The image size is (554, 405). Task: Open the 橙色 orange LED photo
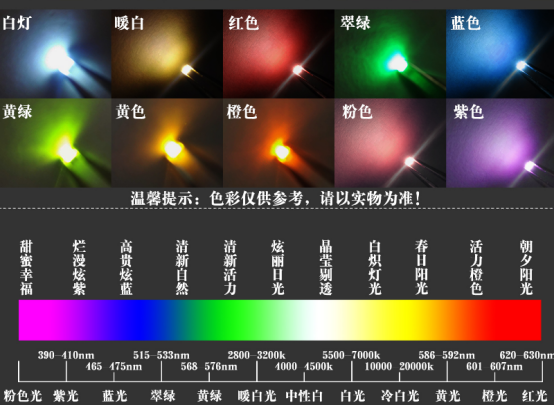278,143
